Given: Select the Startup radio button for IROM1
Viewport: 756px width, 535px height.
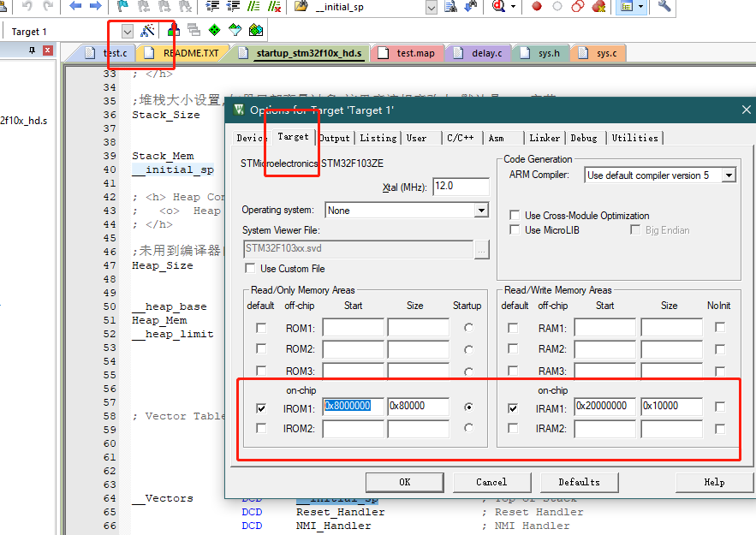Looking at the screenshot, I should click(467, 407).
